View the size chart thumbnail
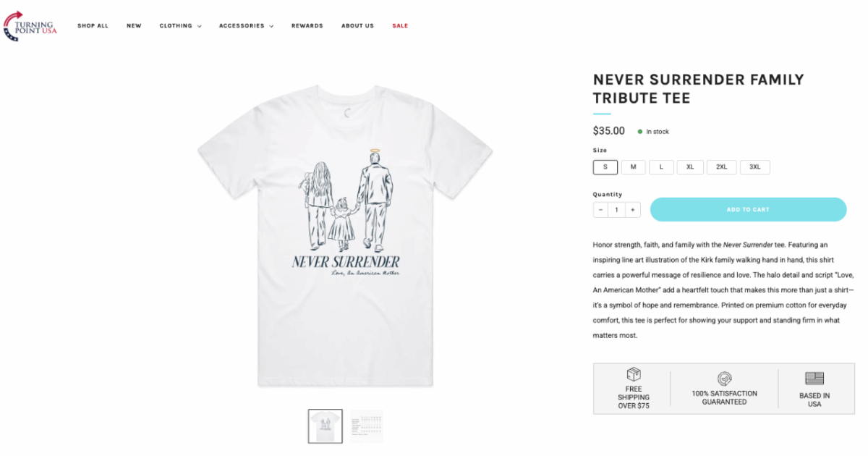 coord(367,426)
